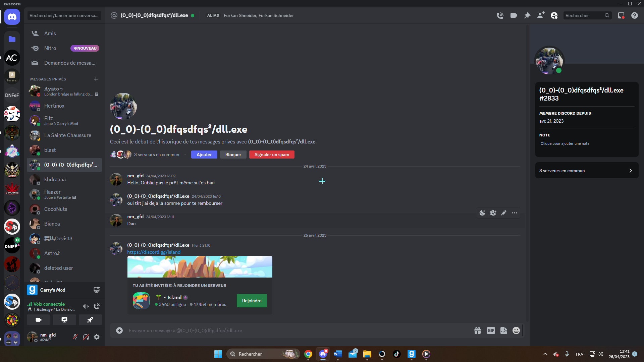Open the gift icon in the message bar
The height and width of the screenshot is (362, 644).
coord(478,330)
